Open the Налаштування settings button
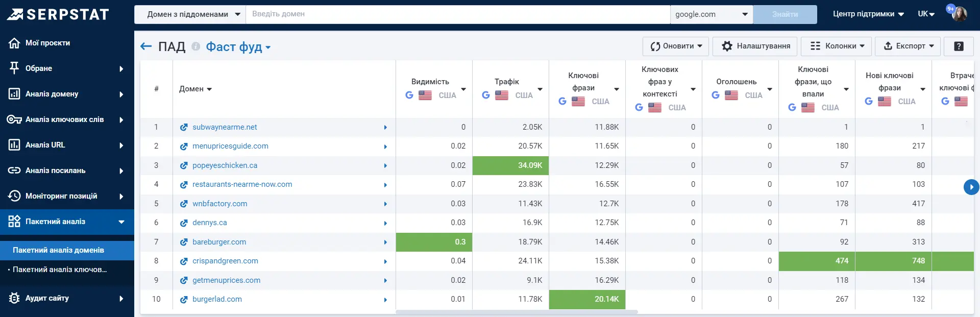The height and width of the screenshot is (317, 980). (755, 46)
